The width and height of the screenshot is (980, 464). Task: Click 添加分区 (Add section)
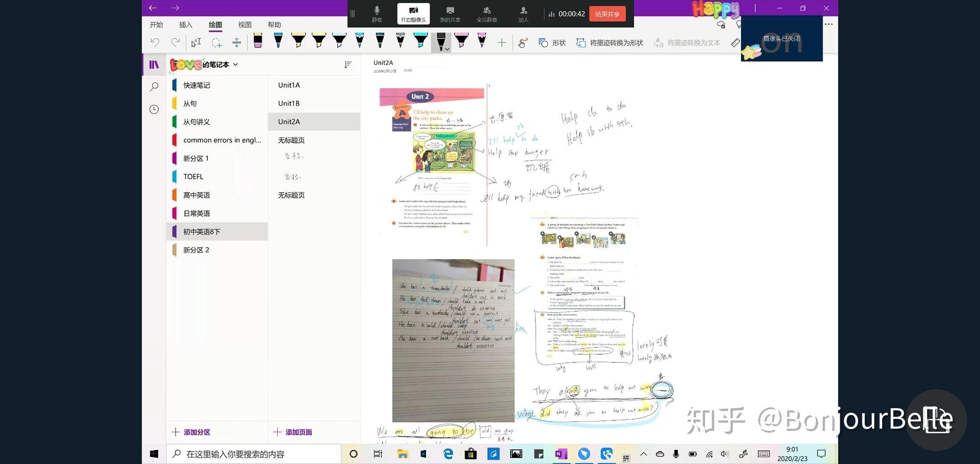pyautogui.click(x=191, y=432)
